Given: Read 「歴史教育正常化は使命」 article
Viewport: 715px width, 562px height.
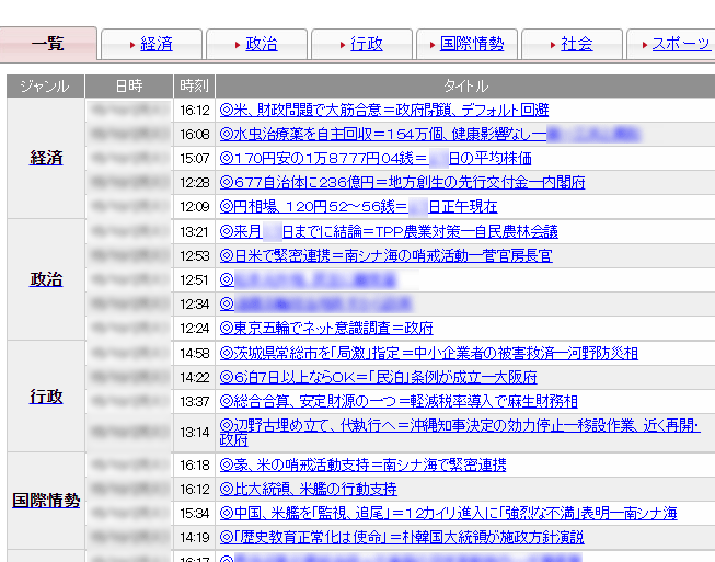Looking at the screenshot, I should (x=401, y=537).
